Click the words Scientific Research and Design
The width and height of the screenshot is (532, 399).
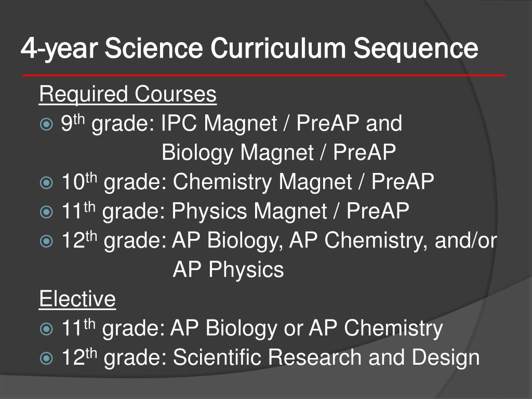326,357
